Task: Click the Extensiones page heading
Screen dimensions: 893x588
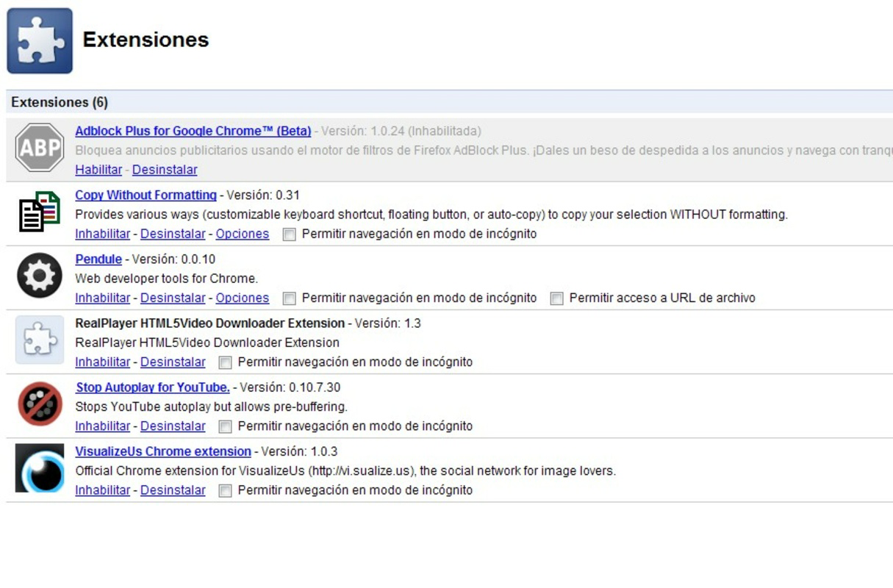Action: point(146,40)
